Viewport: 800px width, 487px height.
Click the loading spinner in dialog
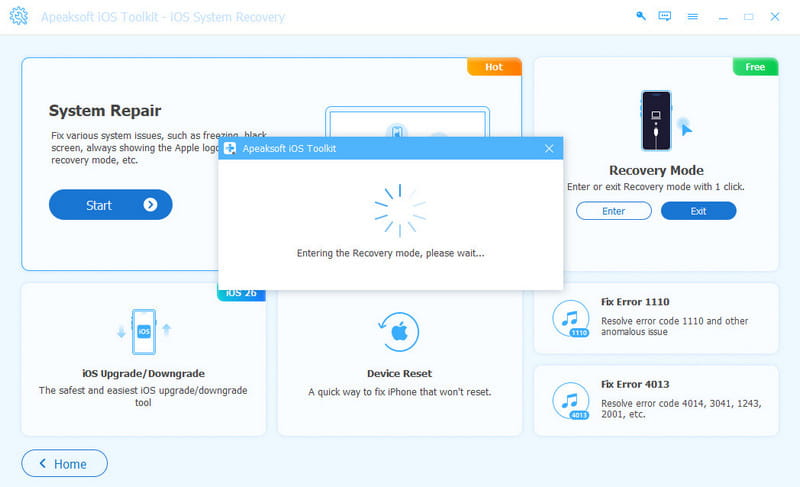400,211
